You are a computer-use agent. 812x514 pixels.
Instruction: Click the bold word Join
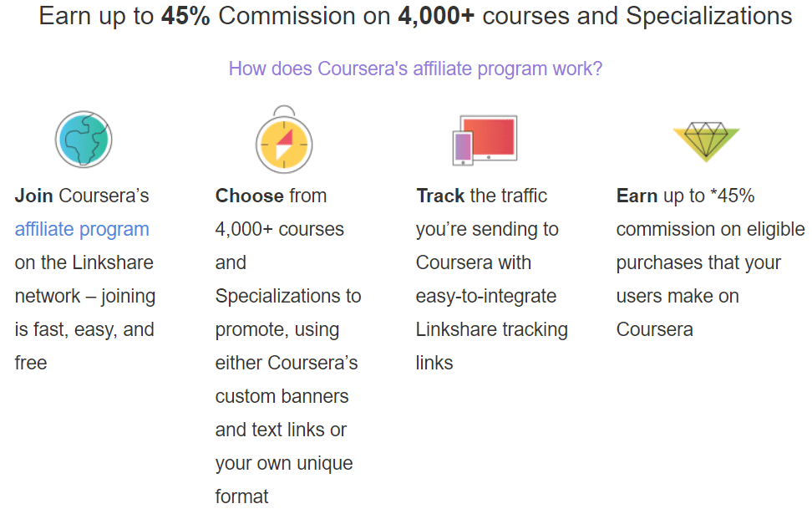click(33, 196)
